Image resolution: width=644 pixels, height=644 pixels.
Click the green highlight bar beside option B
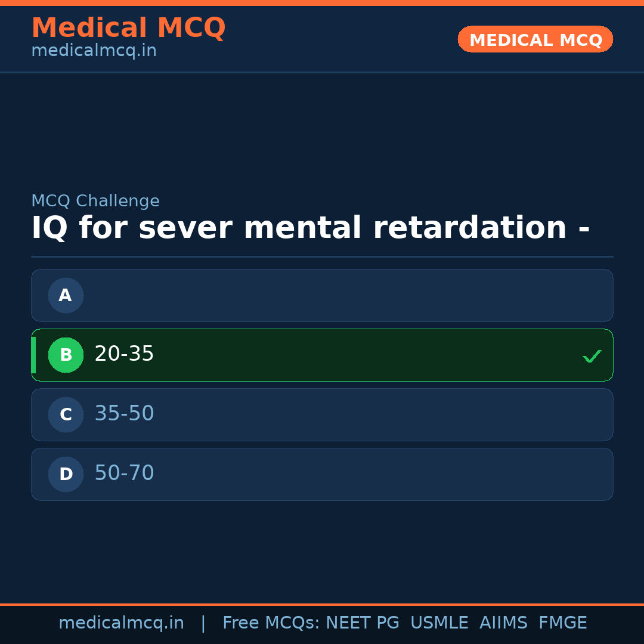coord(33,355)
